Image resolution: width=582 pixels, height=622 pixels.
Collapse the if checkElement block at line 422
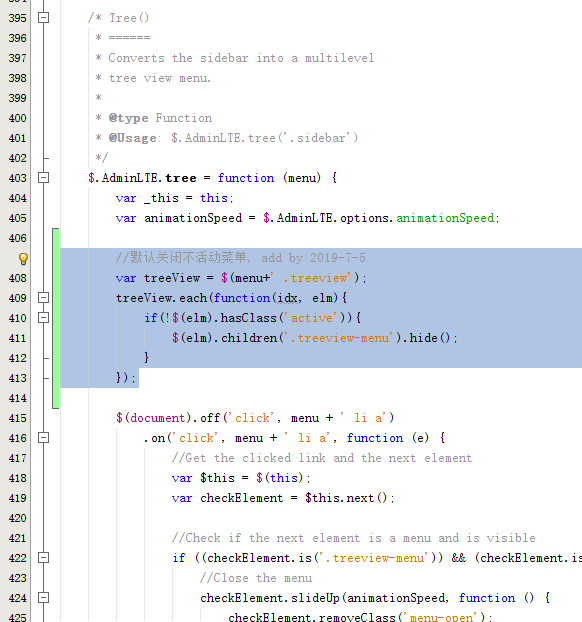point(44,558)
